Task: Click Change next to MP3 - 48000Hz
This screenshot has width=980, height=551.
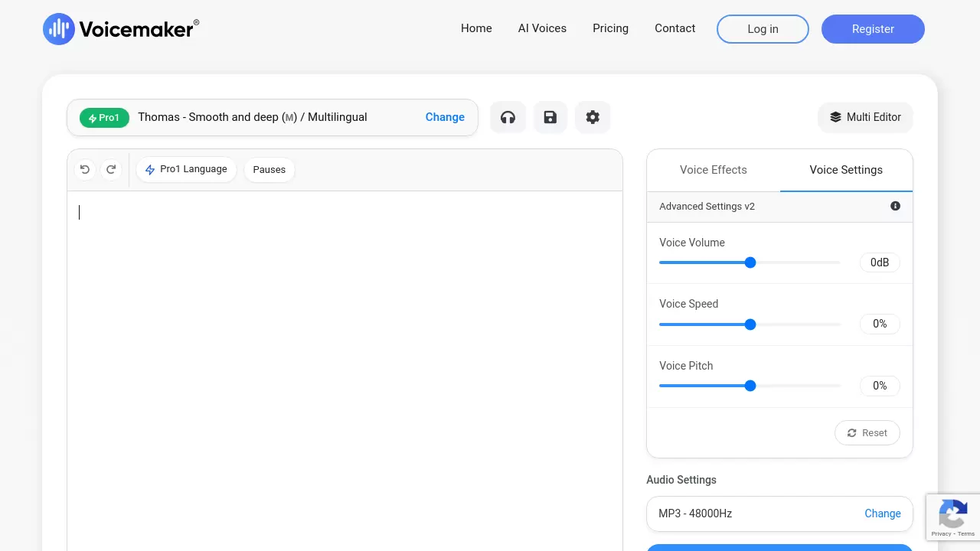Action: tap(883, 514)
